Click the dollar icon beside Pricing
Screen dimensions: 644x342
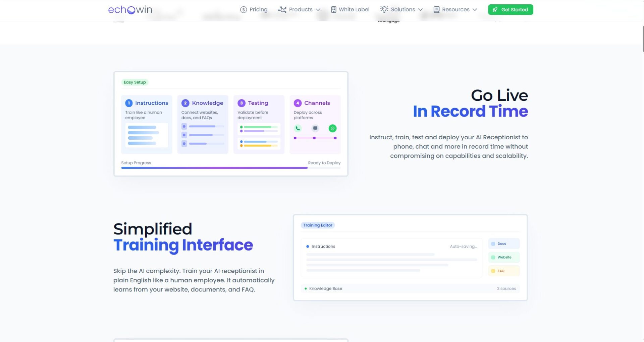[x=244, y=10]
